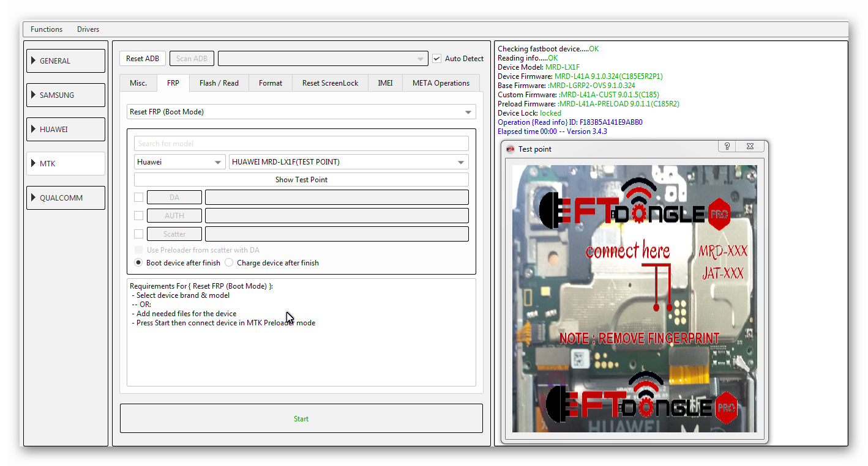
Task: Click the Device Firmware log line
Action: (x=580, y=76)
